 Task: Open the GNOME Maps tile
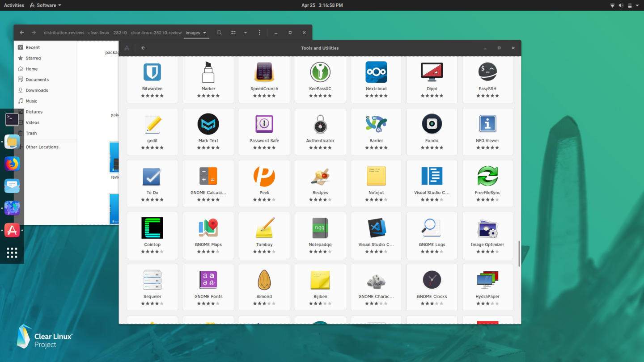(x=208, y=236)
